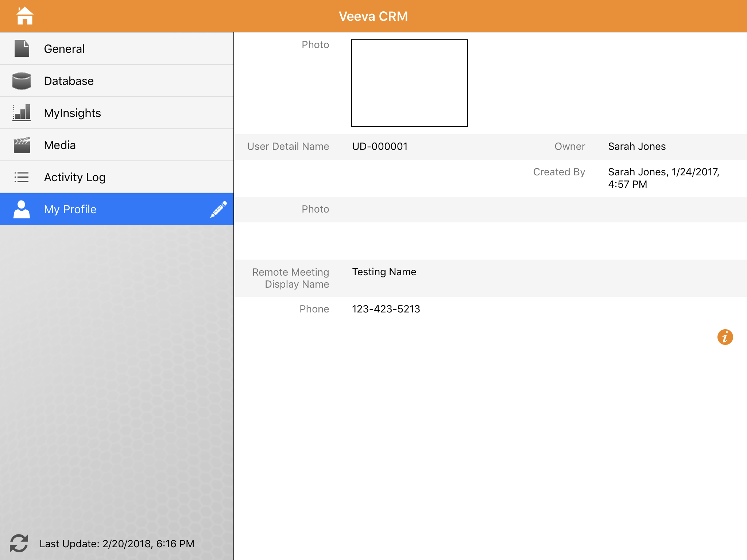The image size is (747, 560).
Task: Click the My Profile person icon
Action: [22, 209]
